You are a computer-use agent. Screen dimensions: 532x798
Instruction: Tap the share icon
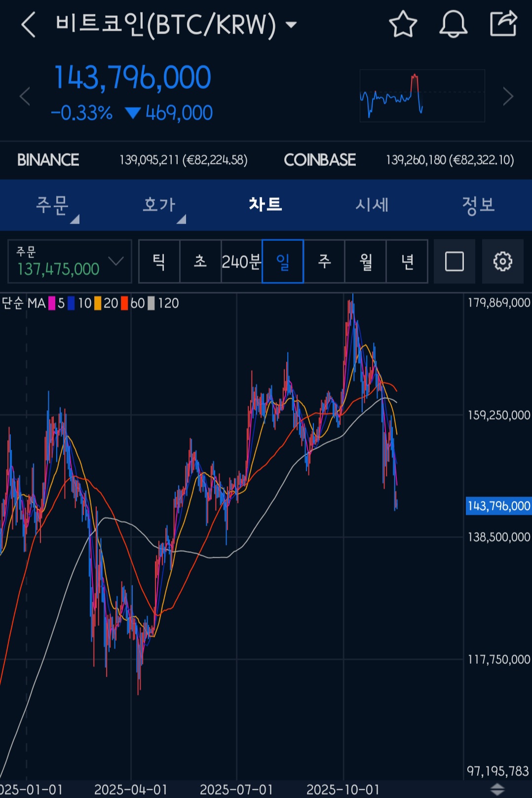(503, 24)
